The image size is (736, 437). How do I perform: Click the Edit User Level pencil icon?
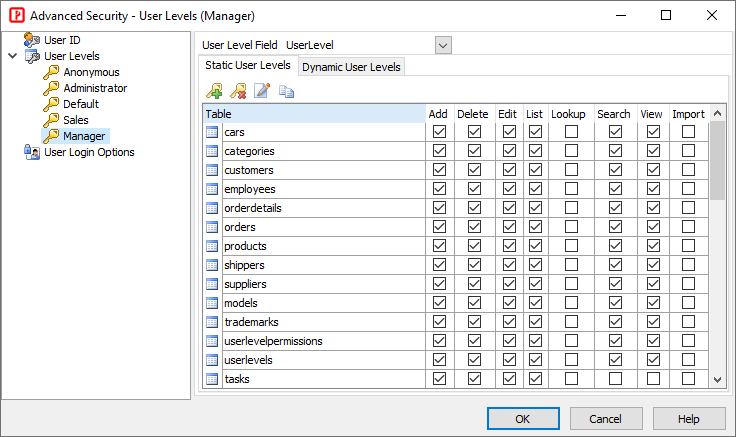[262, 91]
